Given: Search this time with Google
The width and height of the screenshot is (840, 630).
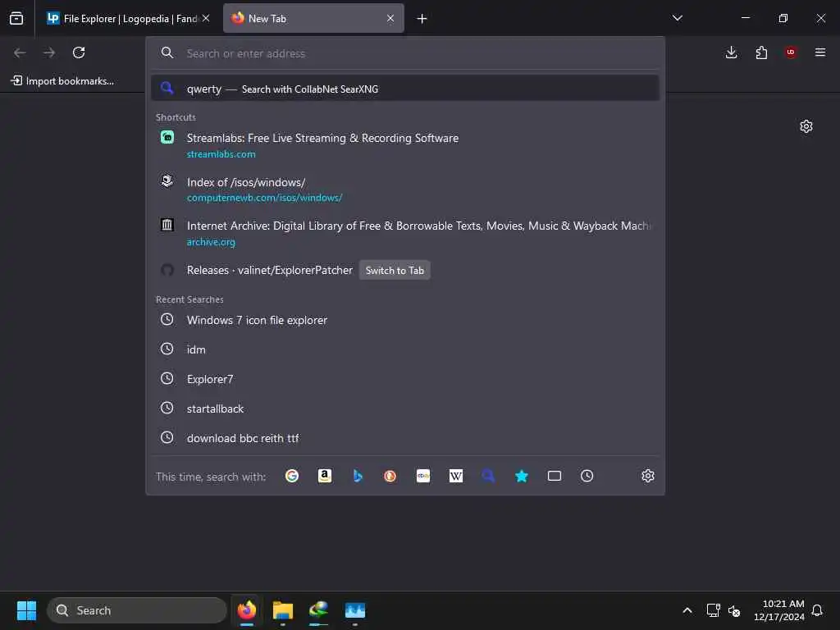Looking at the screenshot, I should coord(292,476).
